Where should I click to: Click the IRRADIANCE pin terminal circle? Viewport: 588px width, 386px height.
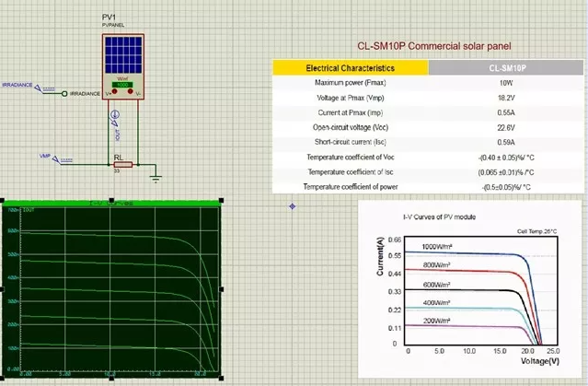click(64, 93)
